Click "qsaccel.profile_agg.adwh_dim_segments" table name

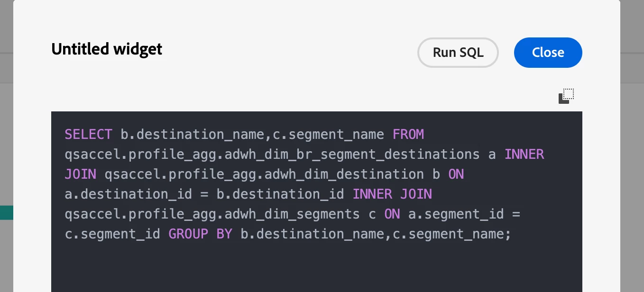pos(212,214)
